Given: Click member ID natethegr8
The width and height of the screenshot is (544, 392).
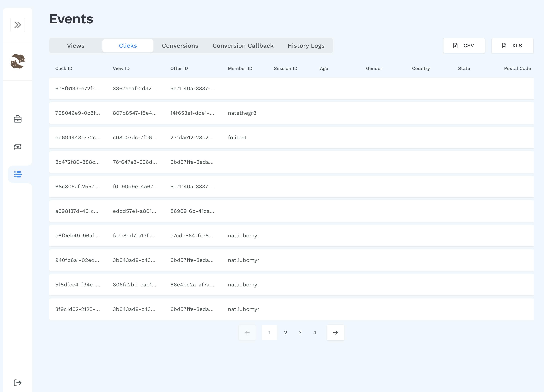Looking at the screenshot, I should click(x=242, y=113).
